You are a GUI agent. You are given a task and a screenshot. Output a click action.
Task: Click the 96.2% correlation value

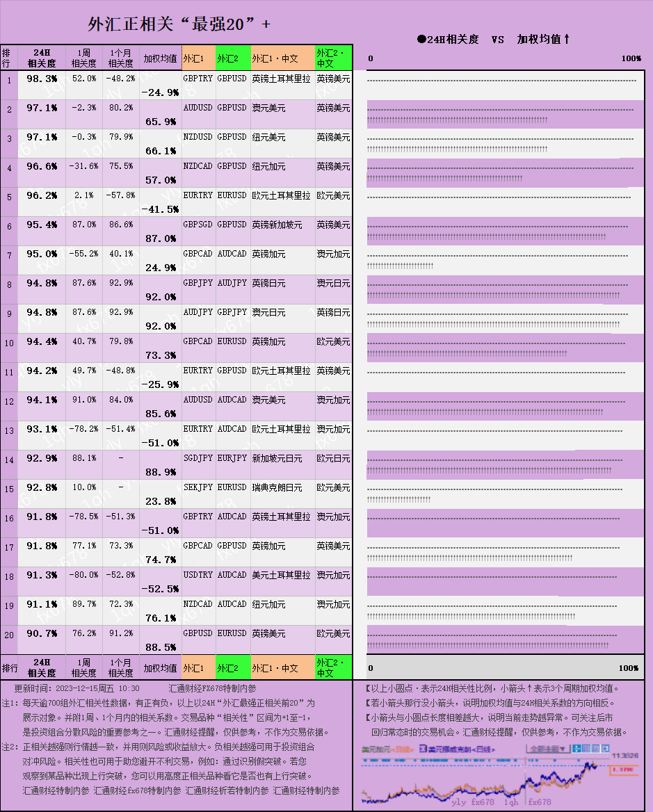pos(42,195)
